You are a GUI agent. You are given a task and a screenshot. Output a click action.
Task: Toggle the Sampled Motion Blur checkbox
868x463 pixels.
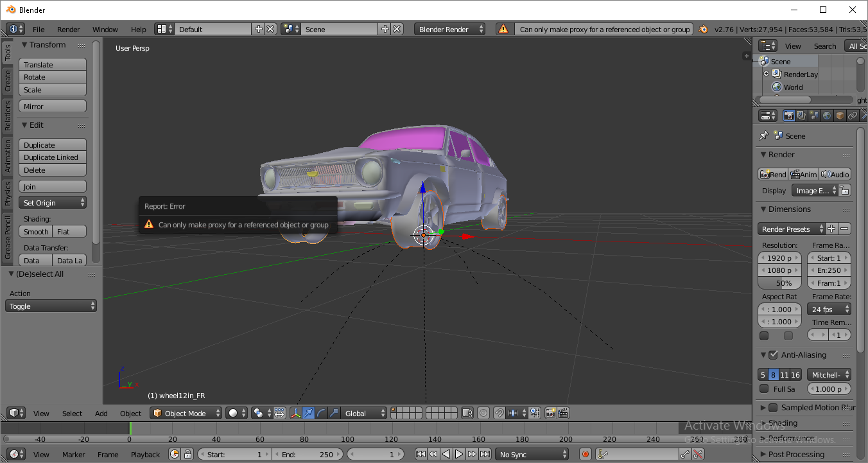coord(773,408)
